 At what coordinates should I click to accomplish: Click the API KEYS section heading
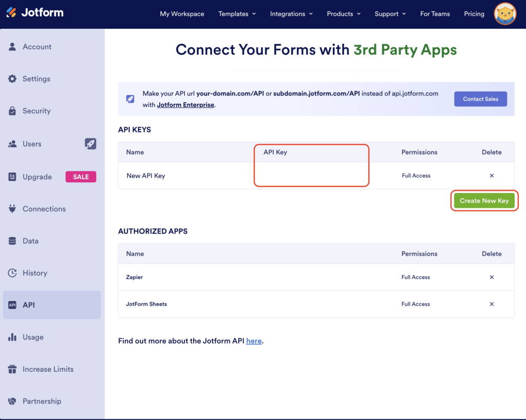tap(135, 130)
